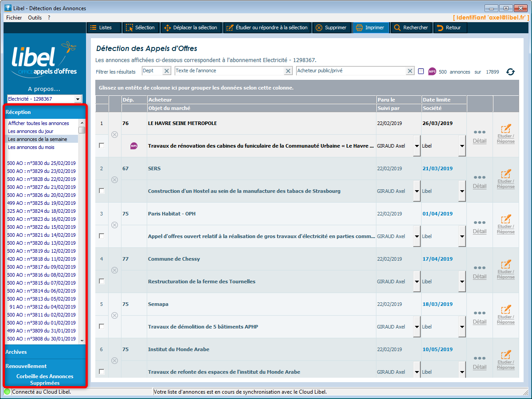Delete the SERS announcement row
The image size is (532, 399).
[x=114, y=180]
